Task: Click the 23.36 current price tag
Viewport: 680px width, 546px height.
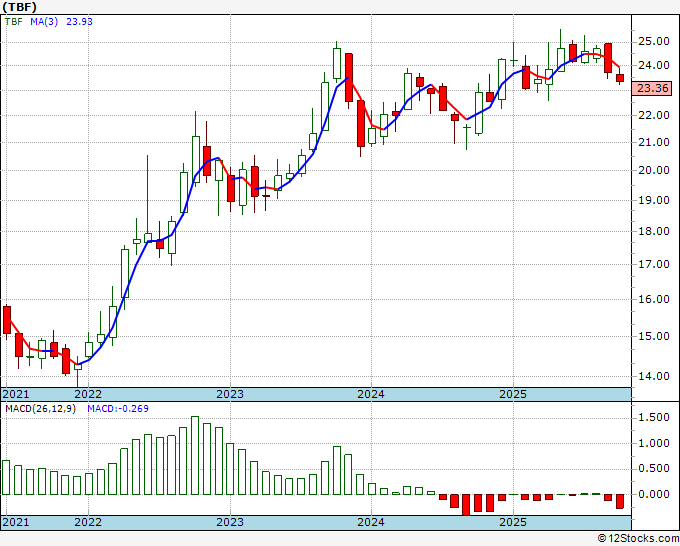Action: [653, 88]
